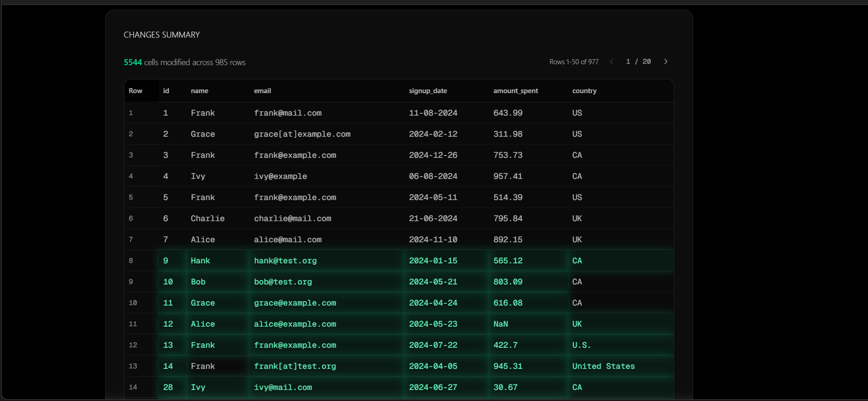The width and height of the screenshot is (868, 401).
Task: Select the grace[at]example.com email cell
Action: 302,134
